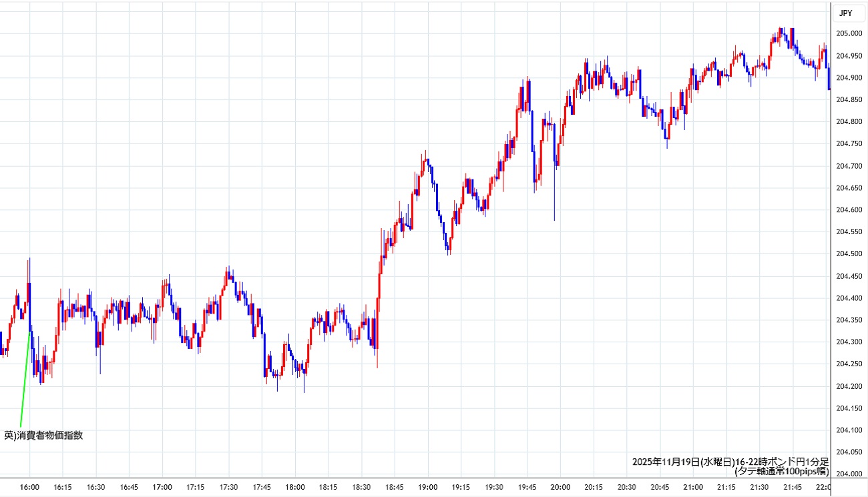The image size is (868, 497).
Task: Click the 204.650 price axis label
Action: point(849,187)
